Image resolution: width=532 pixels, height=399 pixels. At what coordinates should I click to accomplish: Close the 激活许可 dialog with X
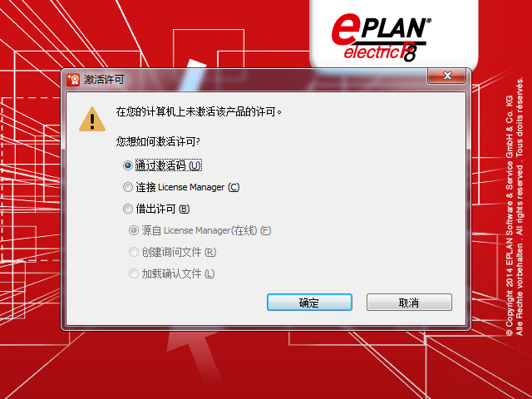pos(447,76)
